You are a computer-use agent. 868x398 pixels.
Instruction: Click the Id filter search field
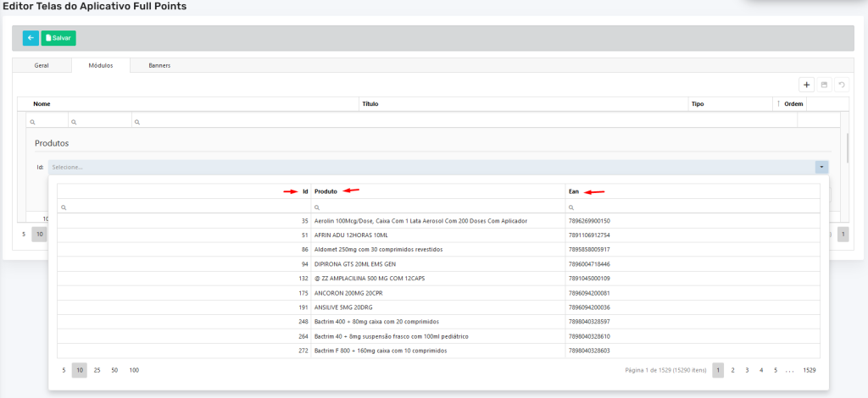[x=184, y=207]
